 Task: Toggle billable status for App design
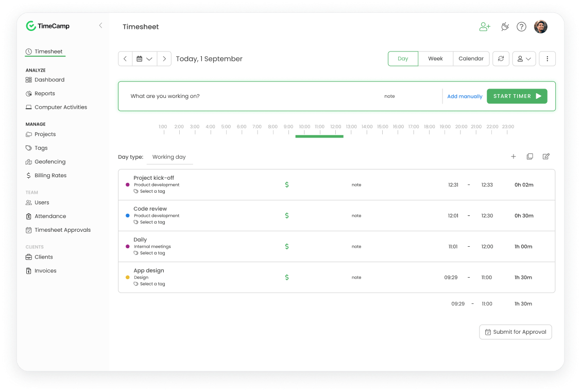tap(287, 277)
